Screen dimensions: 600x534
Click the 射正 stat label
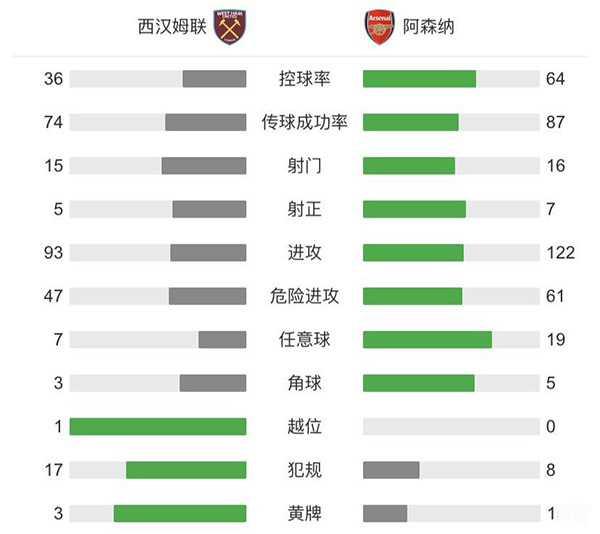click(x=304, y=209)
